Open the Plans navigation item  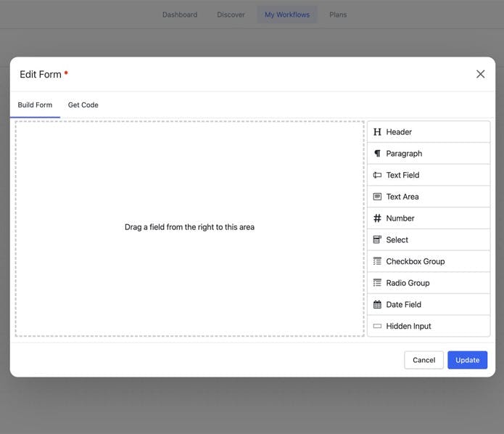coord(338,15)
